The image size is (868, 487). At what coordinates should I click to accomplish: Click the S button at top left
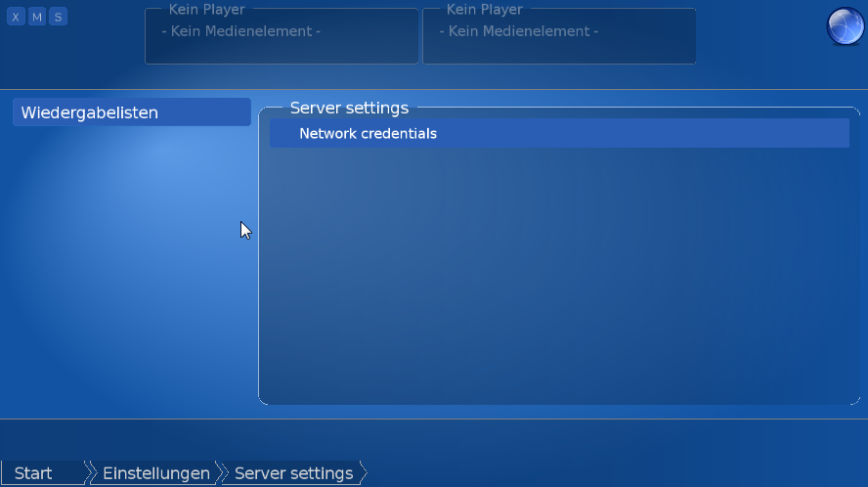(58, 17)
